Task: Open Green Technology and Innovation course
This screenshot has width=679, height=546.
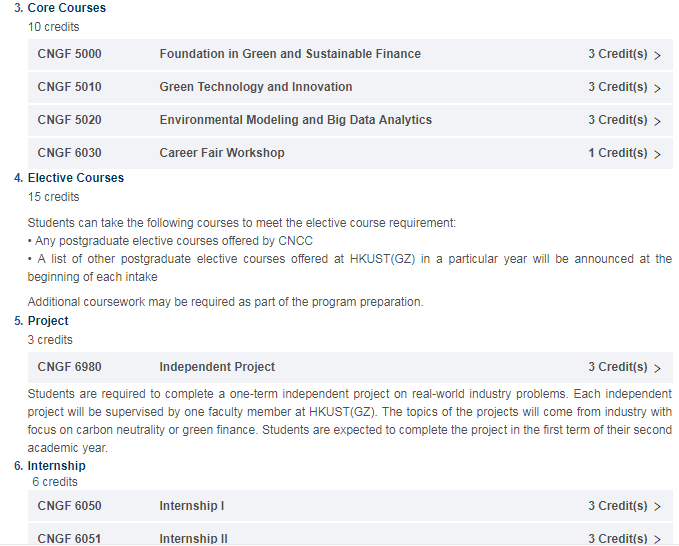Action: [x=256, y=87]
